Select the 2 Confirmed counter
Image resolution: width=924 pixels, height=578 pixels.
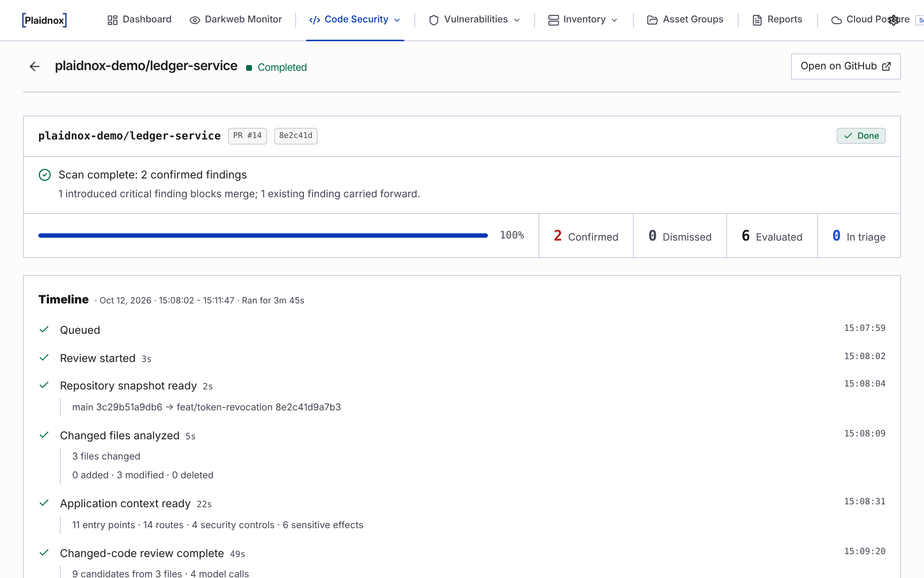pos(586,236)
